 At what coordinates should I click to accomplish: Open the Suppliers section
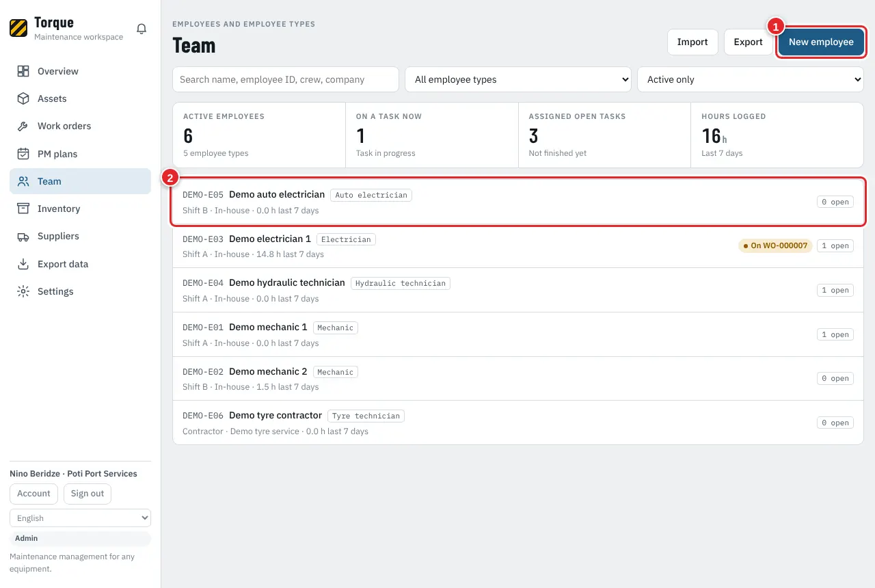(80, 236)
